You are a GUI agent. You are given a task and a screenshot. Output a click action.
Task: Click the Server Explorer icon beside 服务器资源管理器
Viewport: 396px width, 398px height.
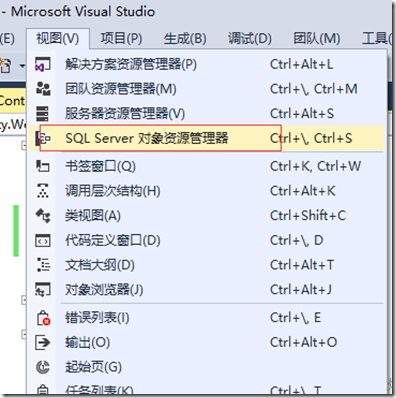click(x=43, y=114)
